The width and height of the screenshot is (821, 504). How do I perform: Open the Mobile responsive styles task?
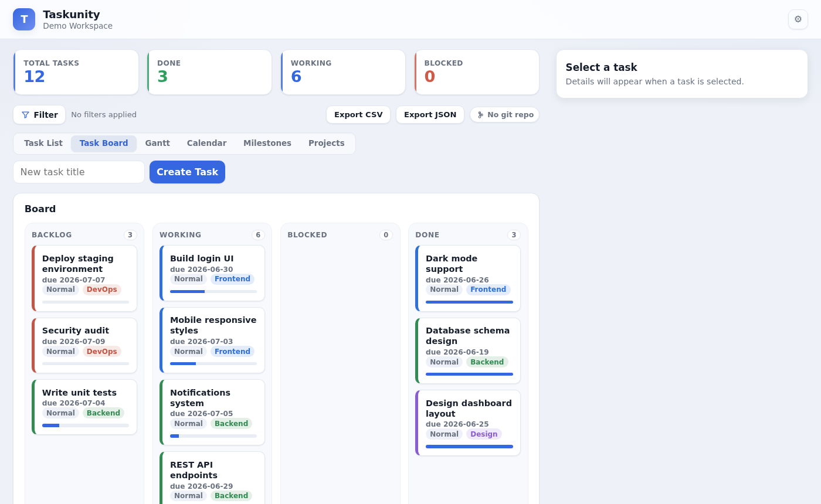(x=212, y=340)
